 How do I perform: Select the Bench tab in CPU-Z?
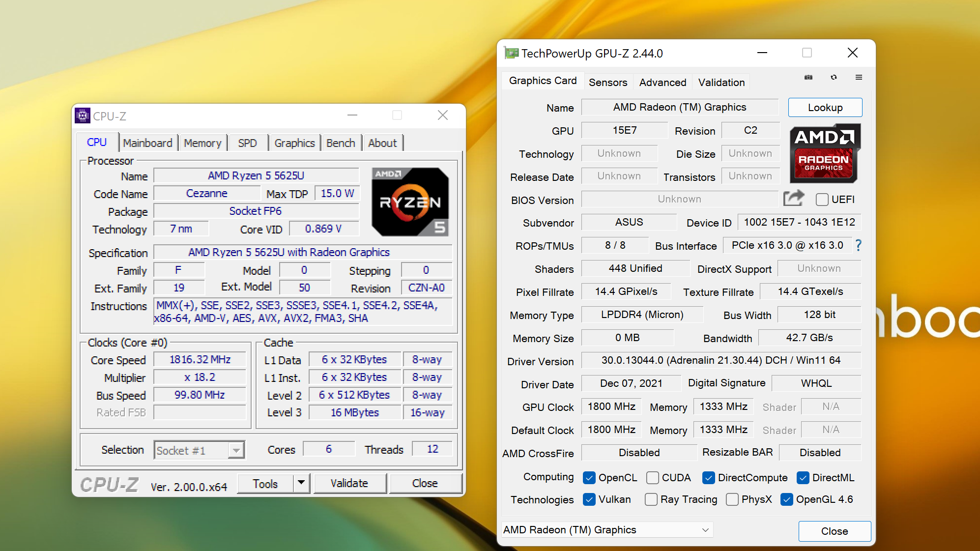pyautogui.click(x=341, y=143)
